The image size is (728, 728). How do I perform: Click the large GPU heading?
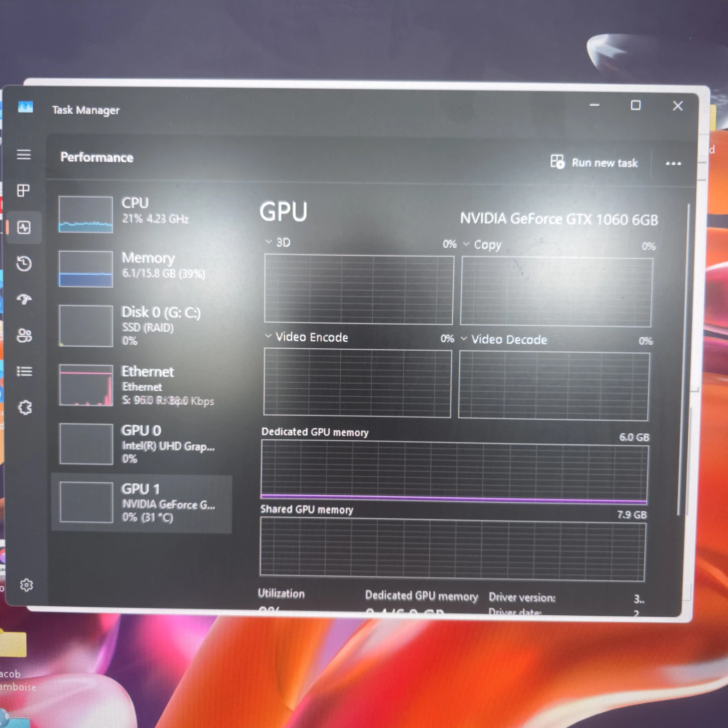(283, 212)
